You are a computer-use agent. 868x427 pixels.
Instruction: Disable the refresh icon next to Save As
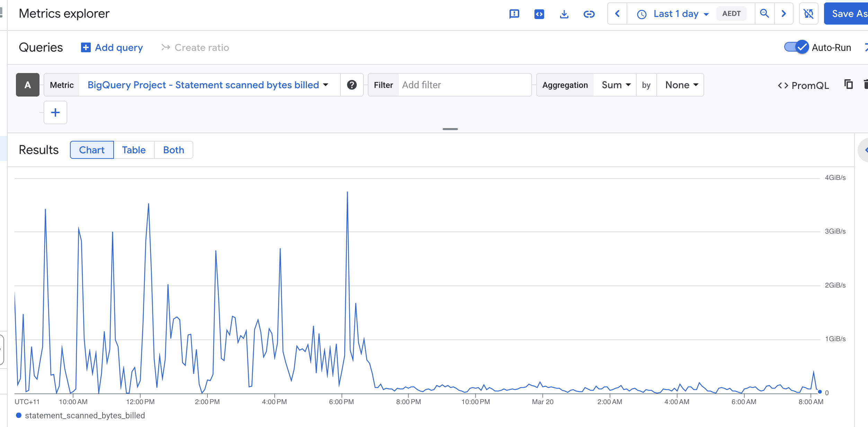click(x=808, y=13)
